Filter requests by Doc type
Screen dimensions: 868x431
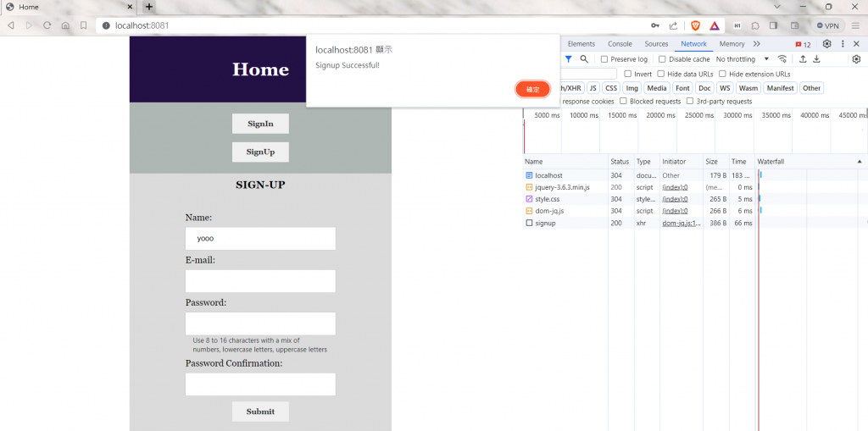704,88
